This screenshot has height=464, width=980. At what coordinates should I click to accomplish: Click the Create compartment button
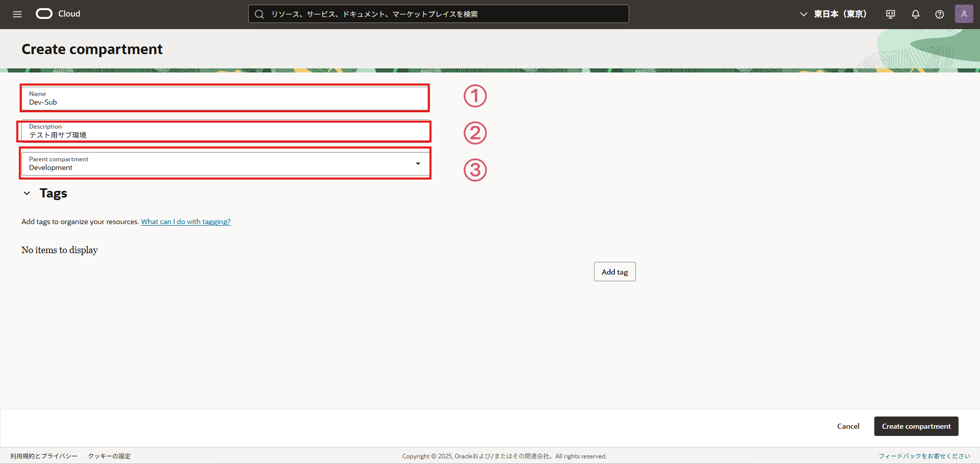[916, 426]
